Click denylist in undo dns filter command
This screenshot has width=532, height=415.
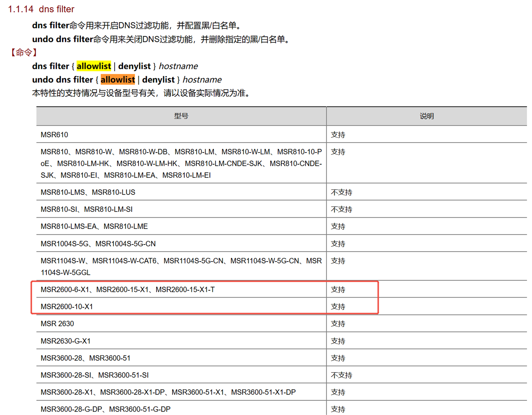[x=158, y=80]
